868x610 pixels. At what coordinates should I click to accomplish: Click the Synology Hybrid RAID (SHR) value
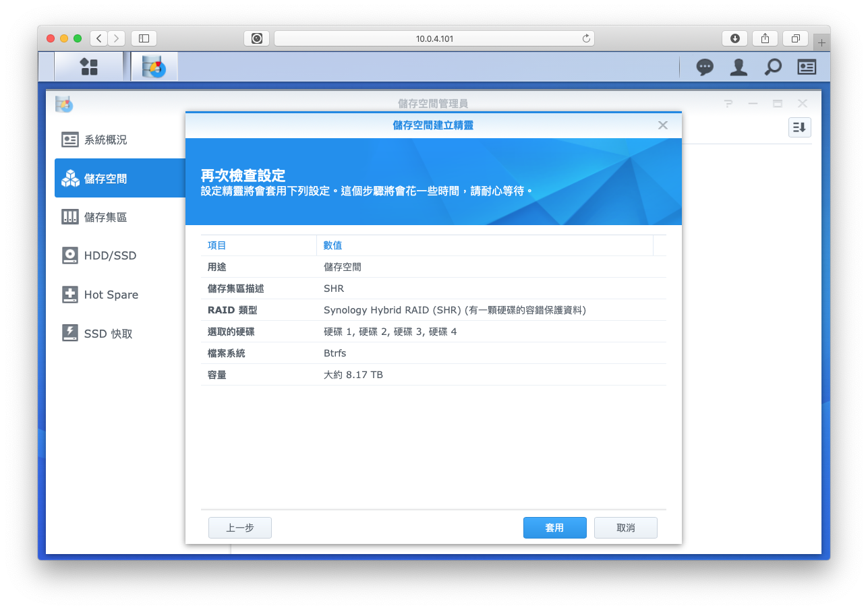(455, 310)
